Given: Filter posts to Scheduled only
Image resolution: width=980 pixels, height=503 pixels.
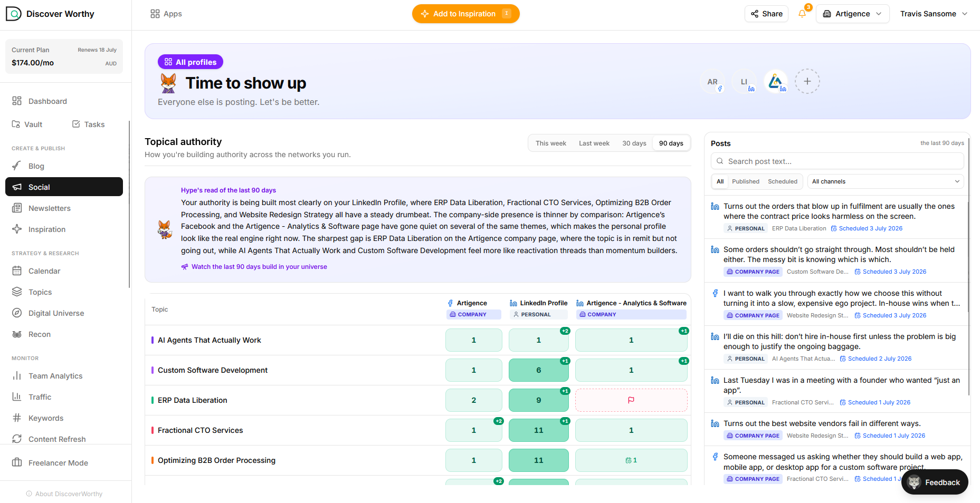Looking at the screenshot, I should (783, 181).
